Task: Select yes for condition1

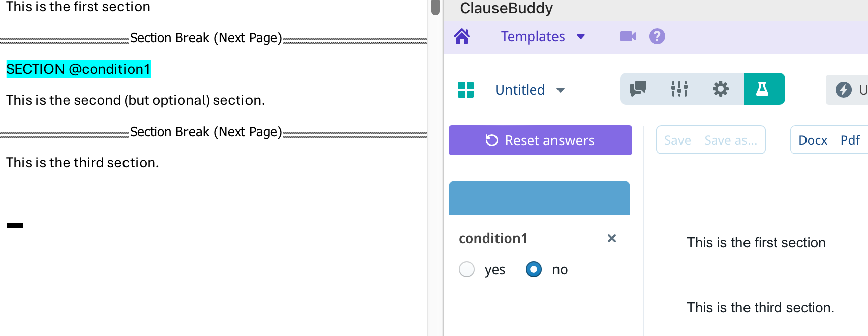Action: 467,269
